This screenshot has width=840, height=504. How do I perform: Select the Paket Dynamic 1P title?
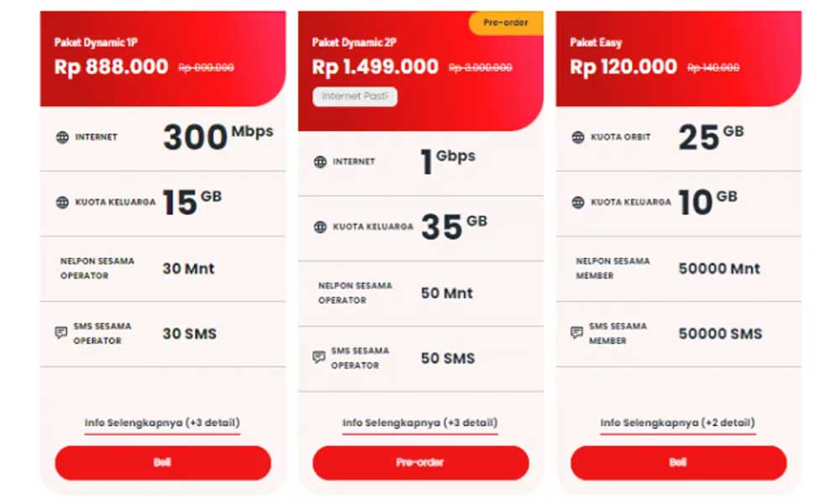point(96,42)
